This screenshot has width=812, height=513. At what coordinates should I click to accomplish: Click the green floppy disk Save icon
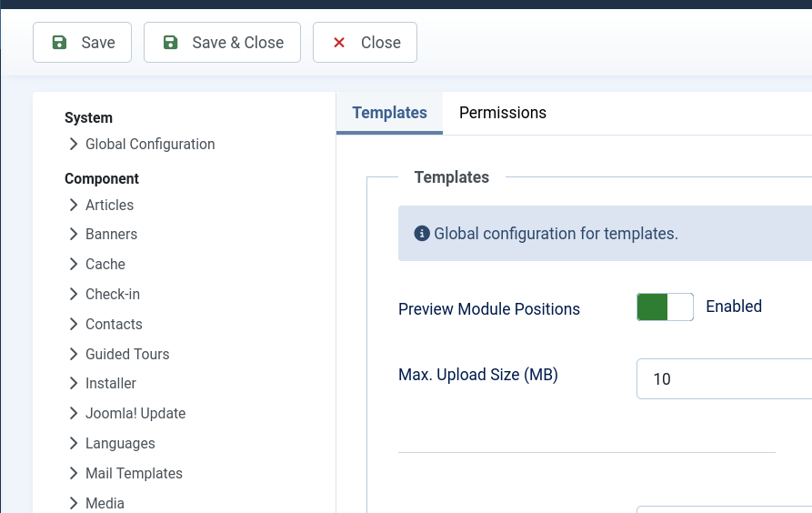[x=59, y=43]
